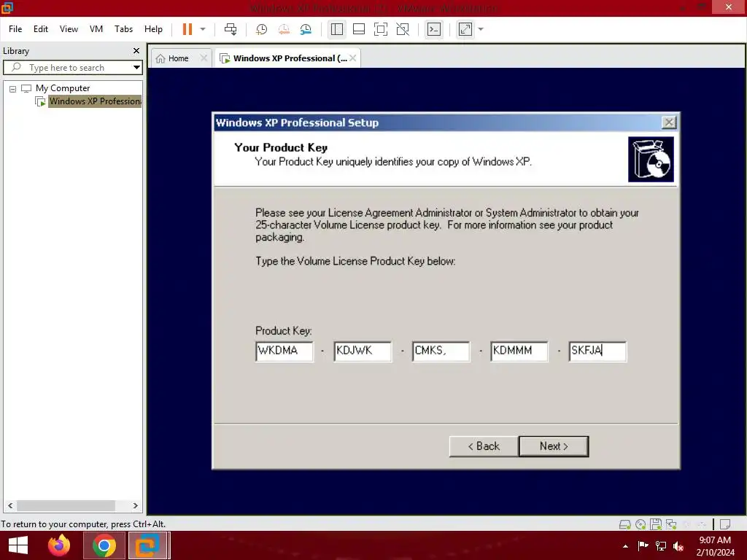
Task: Show hidden system tray icons
Action: point(625,546)
